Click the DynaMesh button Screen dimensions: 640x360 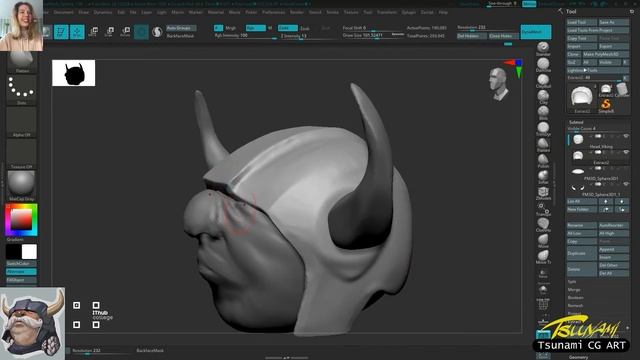536,32
